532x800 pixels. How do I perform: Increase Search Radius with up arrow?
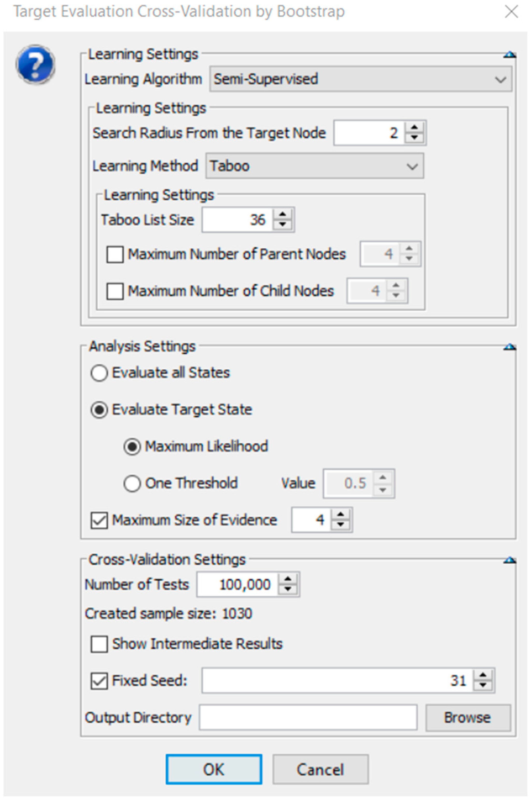414,128
